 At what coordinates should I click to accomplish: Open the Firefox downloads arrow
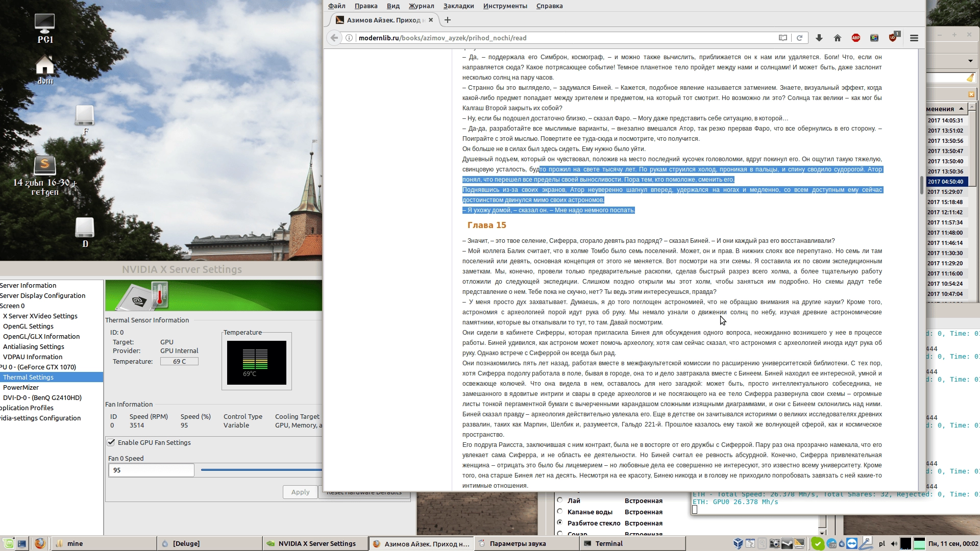(x=819, y=38)
